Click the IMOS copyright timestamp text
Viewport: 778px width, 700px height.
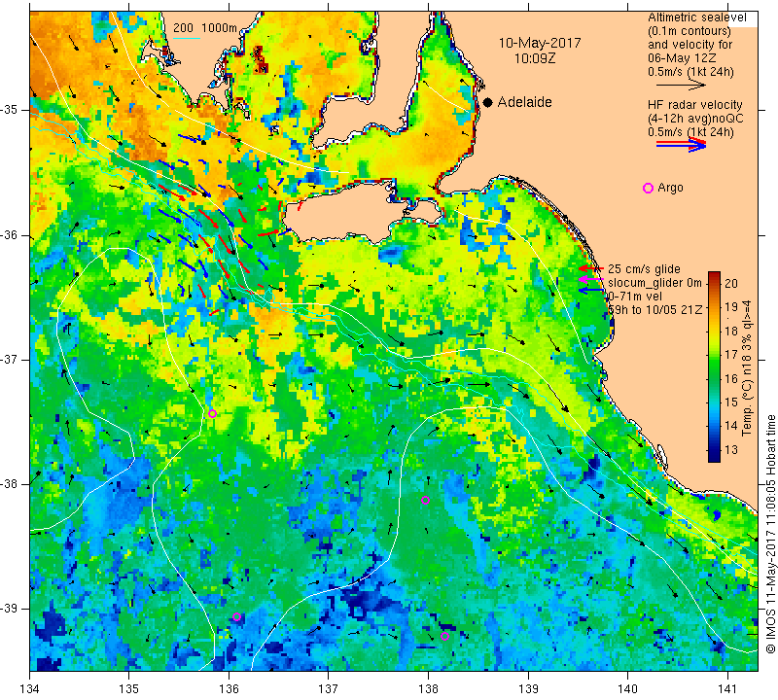[x=770, y=534]
